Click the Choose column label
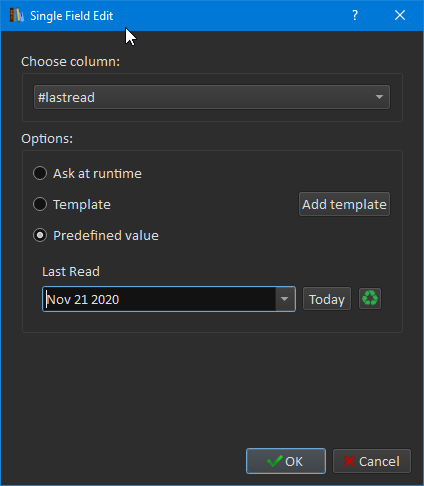The image size is (424, 486). 70,62
